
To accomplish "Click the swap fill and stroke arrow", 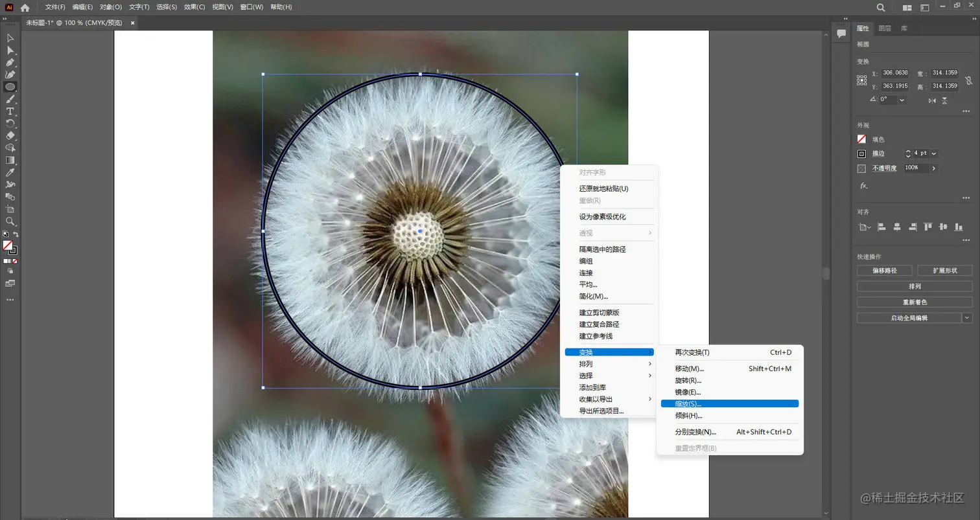I will 16,234.
